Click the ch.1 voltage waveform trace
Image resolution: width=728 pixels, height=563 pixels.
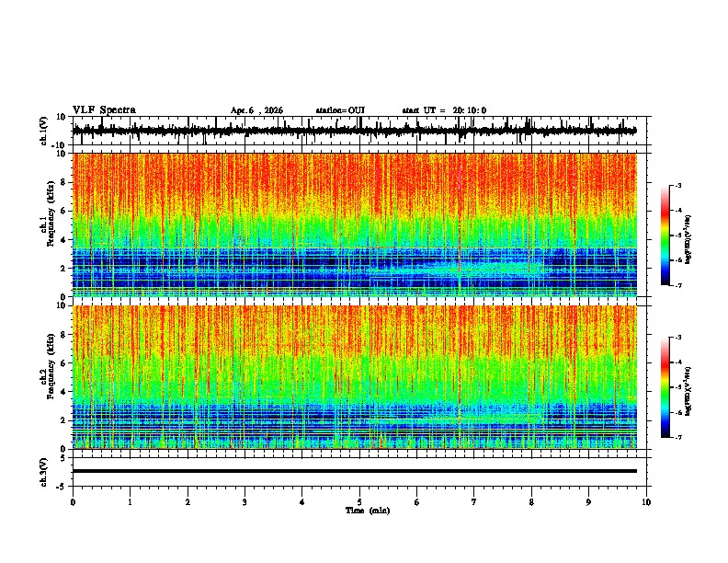click(x=354, y=131)
